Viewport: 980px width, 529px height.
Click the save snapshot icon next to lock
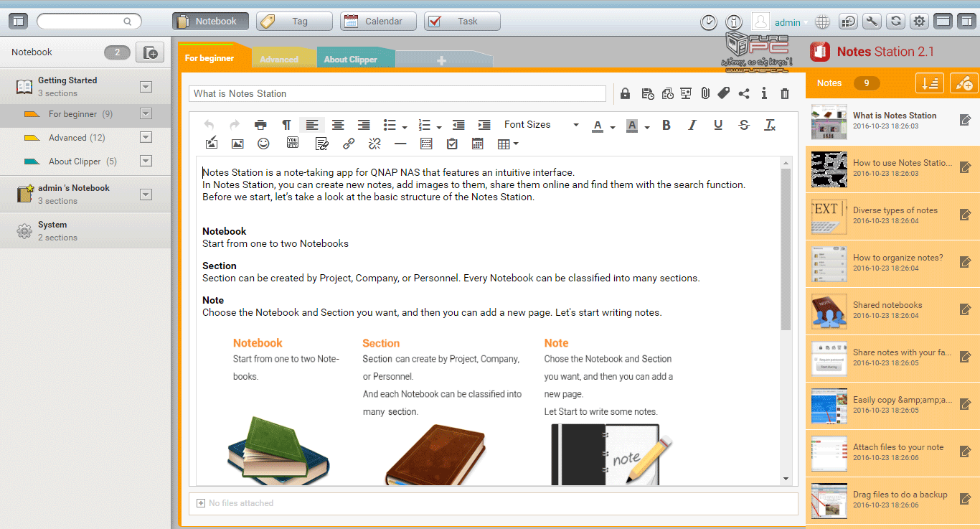[x=648, y=93]
